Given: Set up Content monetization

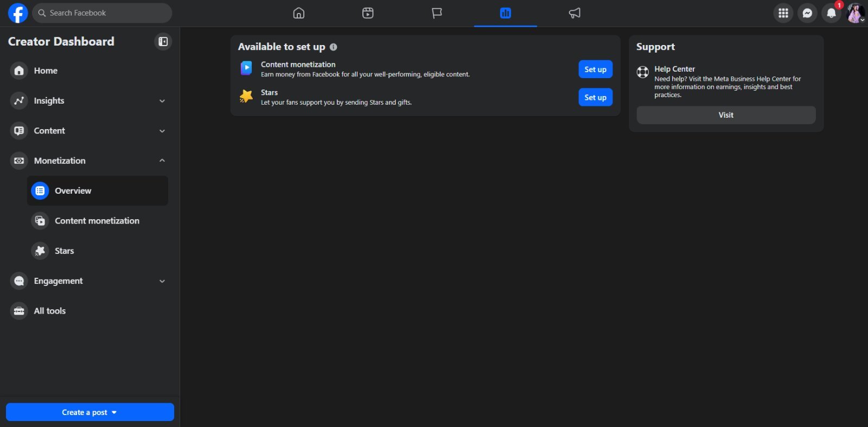Looking at the screenshot, I should coord(595,69).
